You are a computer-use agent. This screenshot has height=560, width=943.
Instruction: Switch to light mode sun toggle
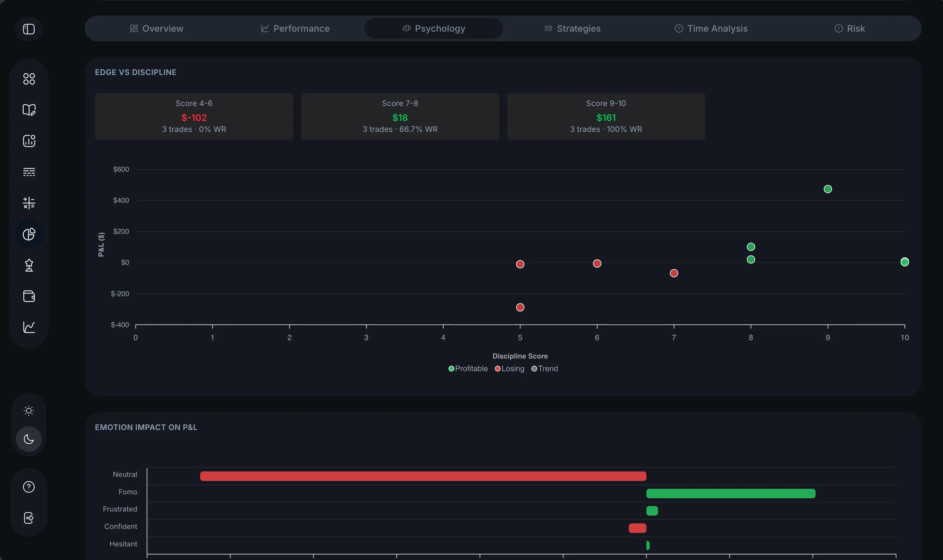[29, 410]
